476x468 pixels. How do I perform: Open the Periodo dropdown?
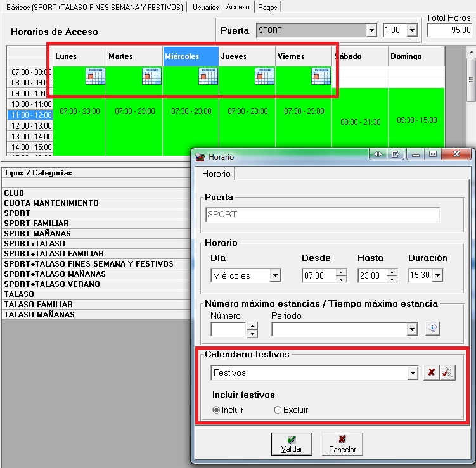click(x=412, y=329)
